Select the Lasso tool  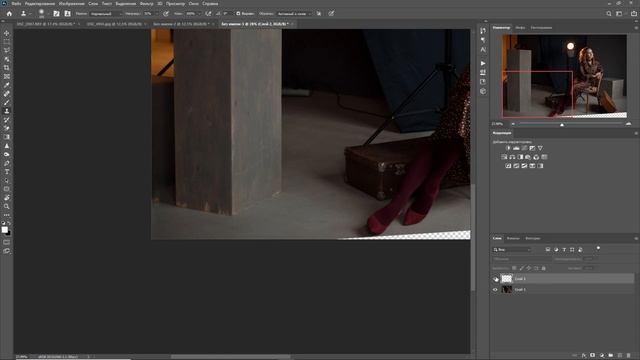click(x=7, y=50)
